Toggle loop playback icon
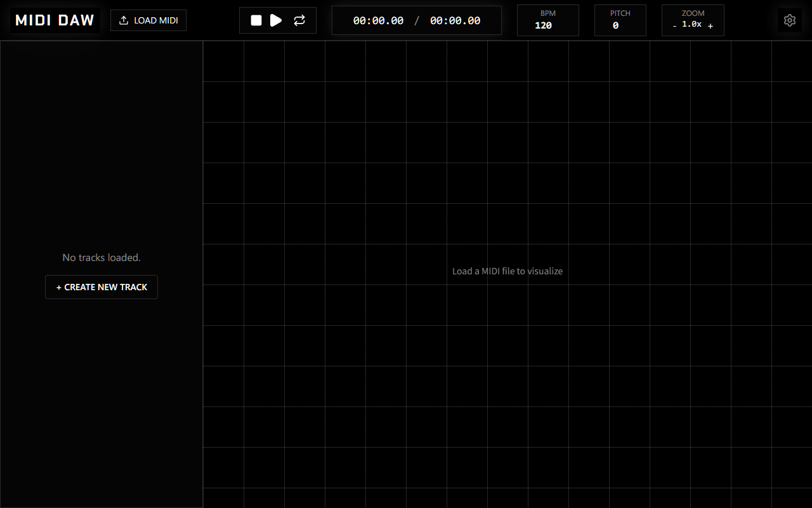 pos(299,20)
